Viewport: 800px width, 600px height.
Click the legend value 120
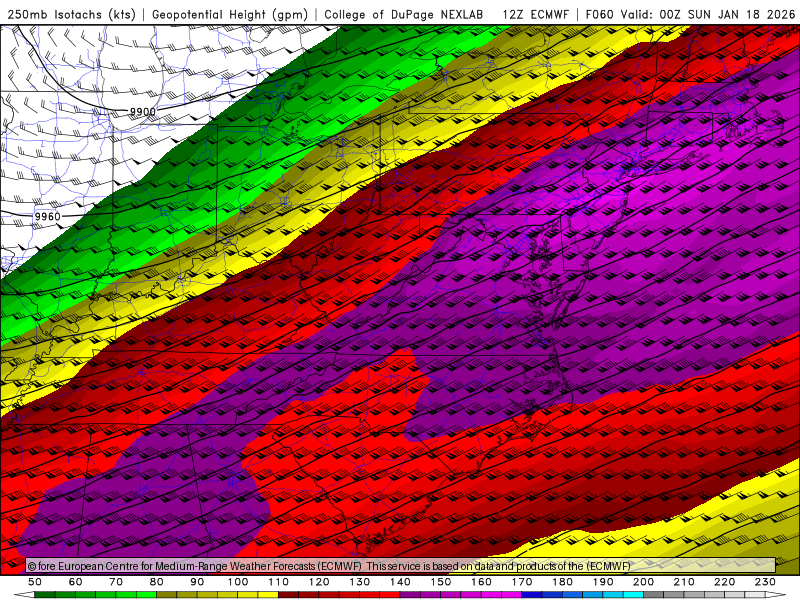coord(319,582)
